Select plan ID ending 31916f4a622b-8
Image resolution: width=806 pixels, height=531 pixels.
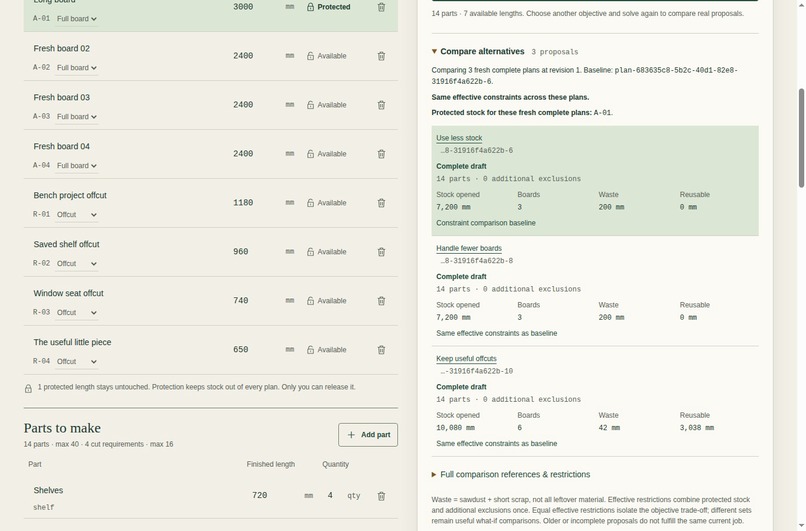click(477, 261)
